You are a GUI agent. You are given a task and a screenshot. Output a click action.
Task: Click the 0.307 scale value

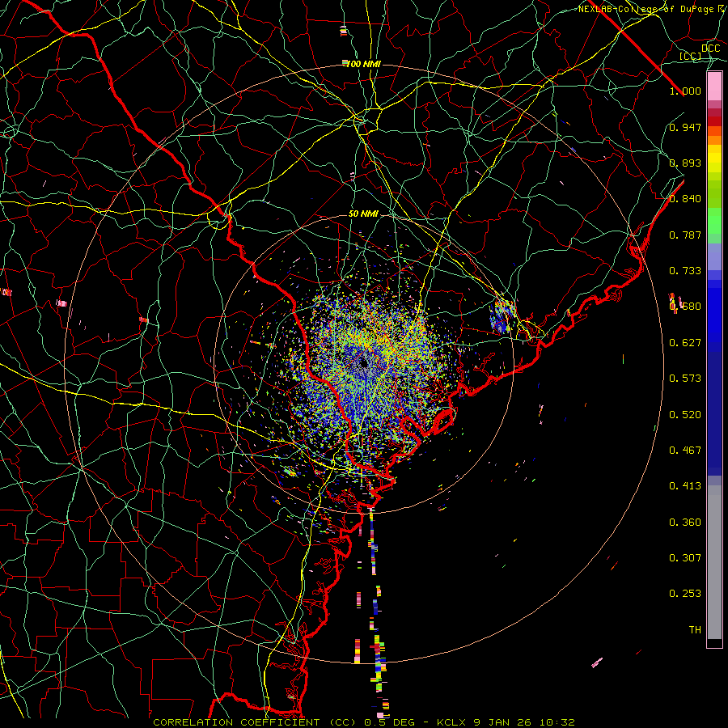(685, 558)
